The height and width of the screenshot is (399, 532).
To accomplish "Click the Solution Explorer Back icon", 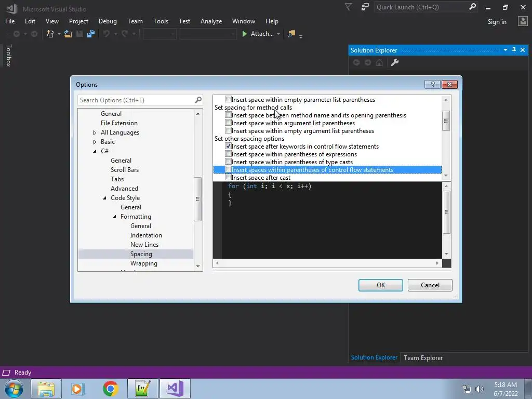I will coord(356,62).
